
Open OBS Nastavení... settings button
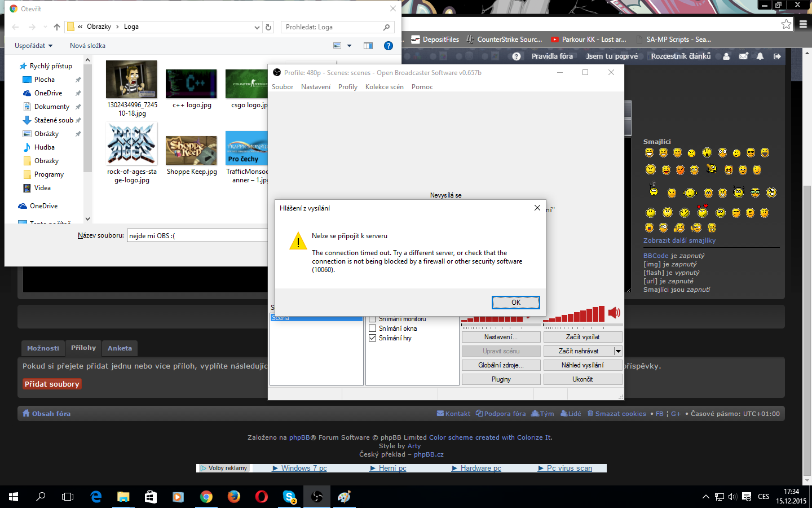(501, 337)
